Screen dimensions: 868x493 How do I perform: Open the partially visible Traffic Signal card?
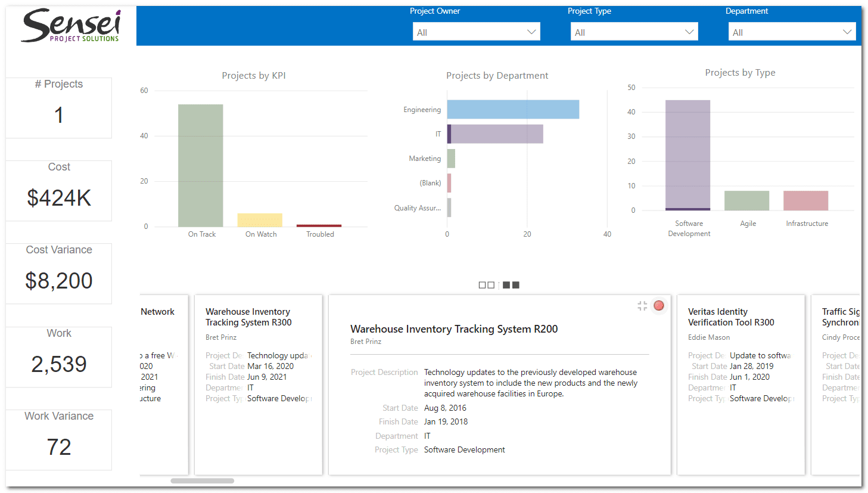[836, 385]
